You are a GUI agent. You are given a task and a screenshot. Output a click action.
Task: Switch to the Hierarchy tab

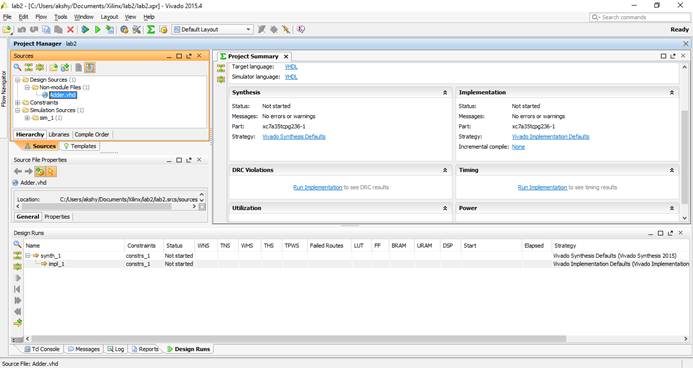point(30,134)
